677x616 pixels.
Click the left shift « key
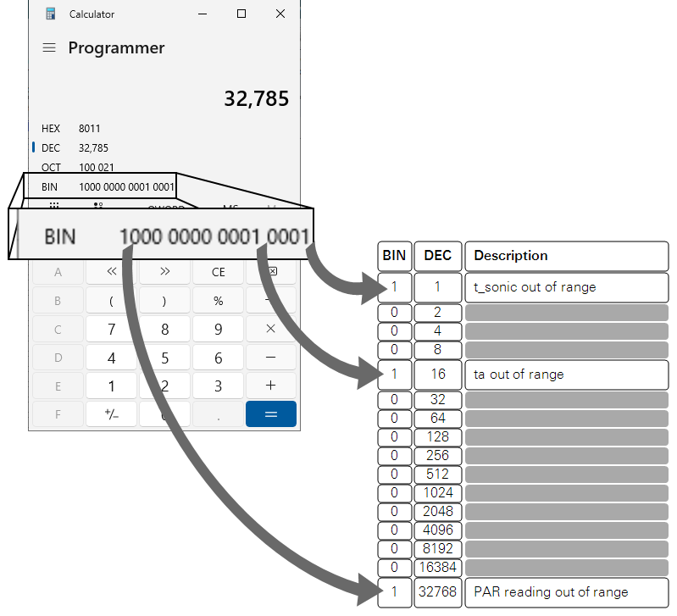(x=111, y=272)
